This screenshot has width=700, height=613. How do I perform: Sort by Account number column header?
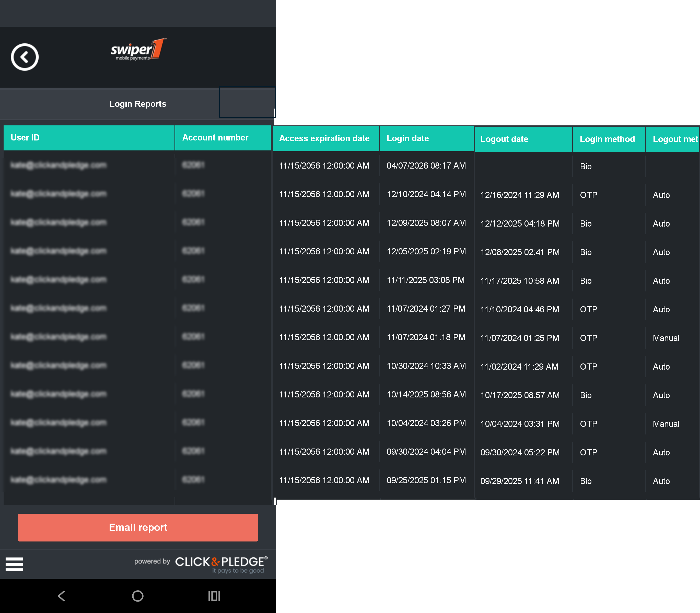click(x=223, y=138)
